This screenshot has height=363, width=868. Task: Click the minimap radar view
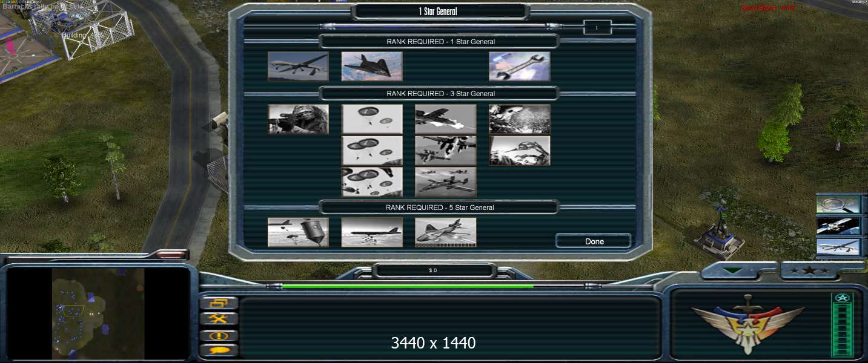pyautogui.click(x=98, y=313)
